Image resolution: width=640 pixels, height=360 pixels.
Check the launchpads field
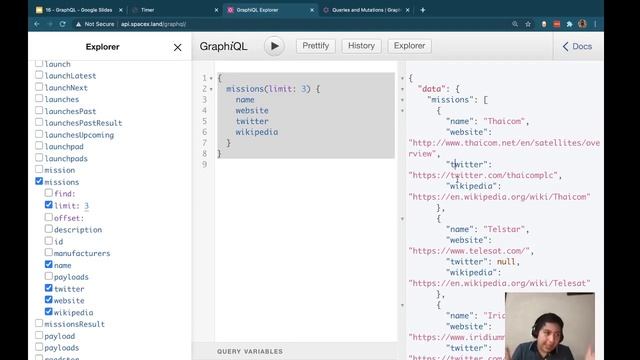pyautogui.click(x=39, y=157)
